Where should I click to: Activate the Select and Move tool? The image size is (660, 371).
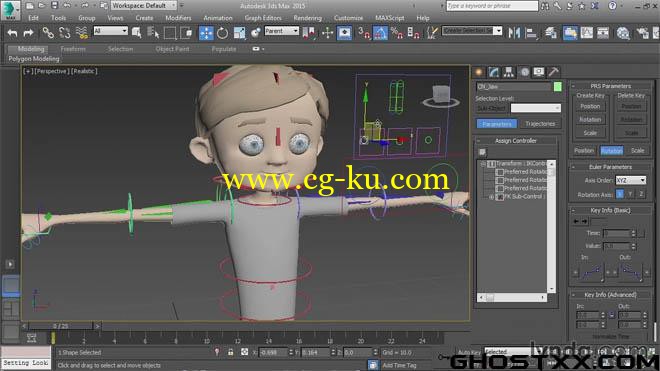coord(206,33)
